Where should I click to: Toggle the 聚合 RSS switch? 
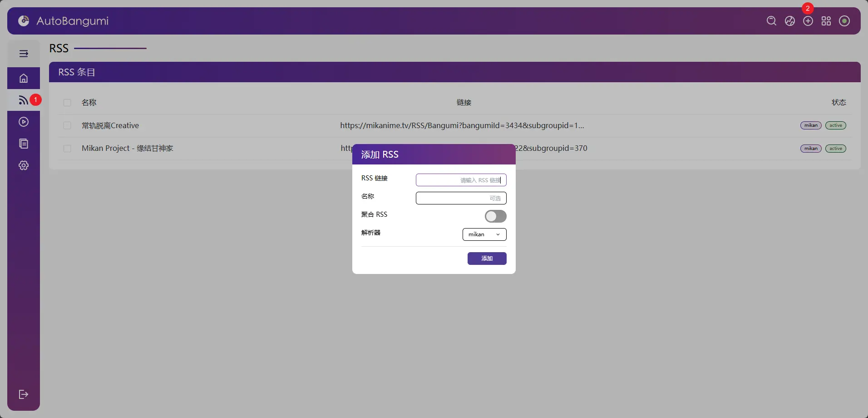[x=495, y=216]
